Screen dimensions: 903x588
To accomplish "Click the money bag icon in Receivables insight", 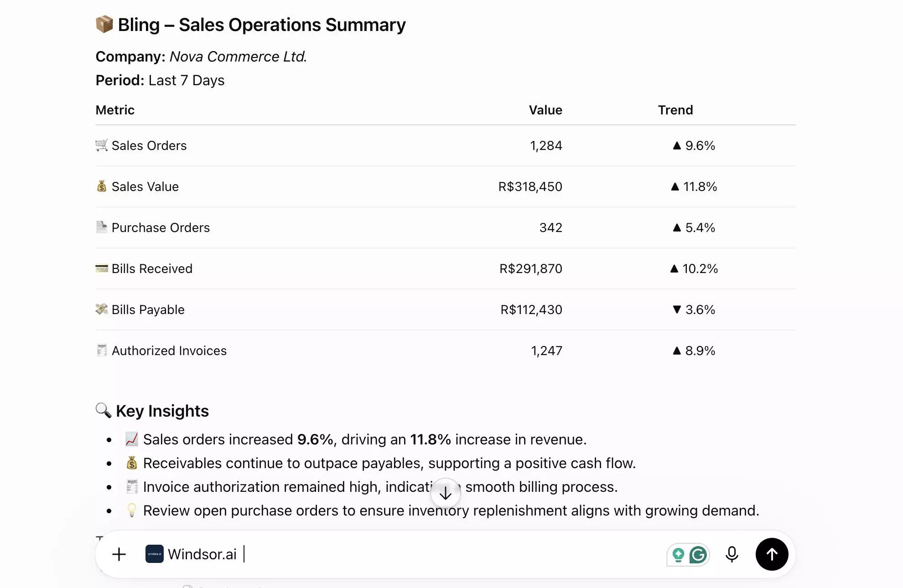I will tap(132, 463).
